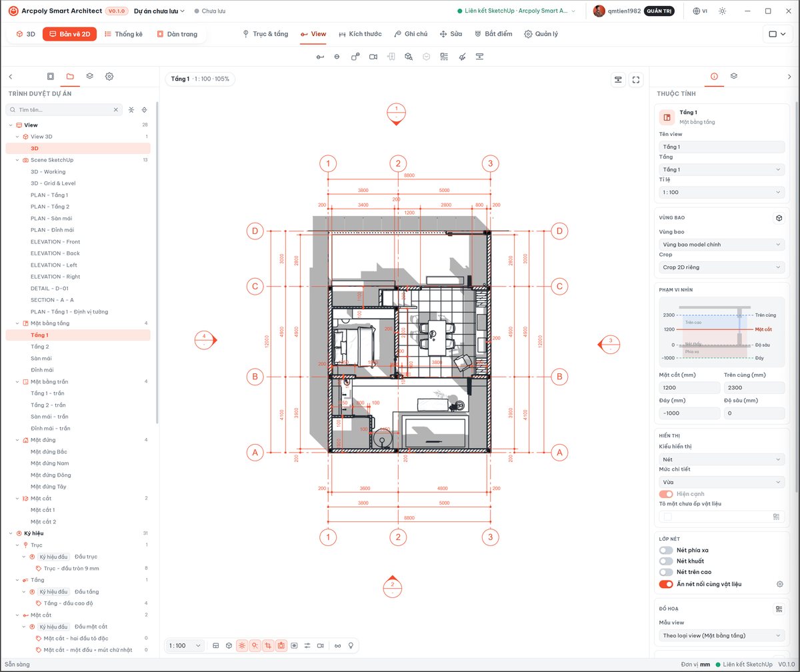Click the gear beside Ẩn nét nối cùng vật liệu
Screen dimensions: 800x672
[779, 584]
